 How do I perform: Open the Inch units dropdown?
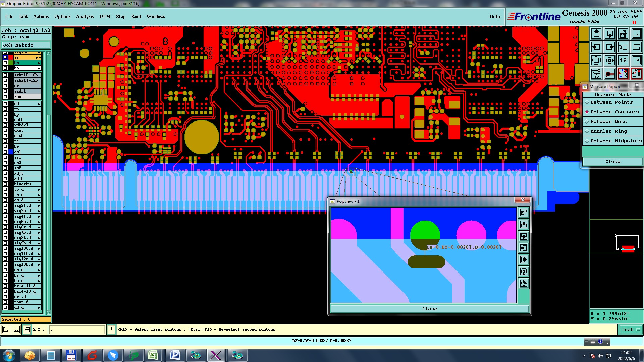[x=631, y=329]
